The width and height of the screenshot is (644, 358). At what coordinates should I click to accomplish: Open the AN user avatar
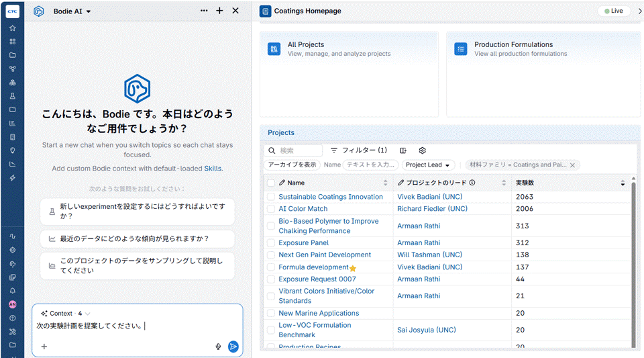[x=12, y=304]
